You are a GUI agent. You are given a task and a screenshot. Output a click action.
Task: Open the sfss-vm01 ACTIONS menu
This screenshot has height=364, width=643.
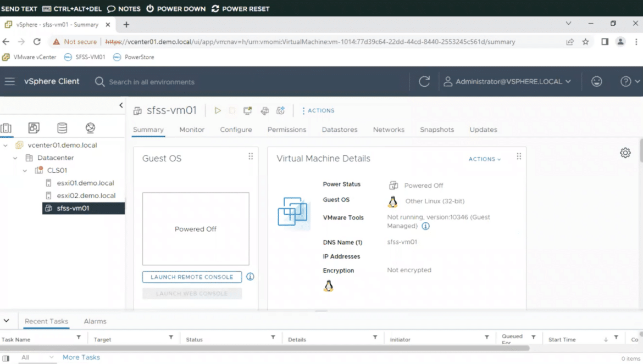click(x=318, y=110)
